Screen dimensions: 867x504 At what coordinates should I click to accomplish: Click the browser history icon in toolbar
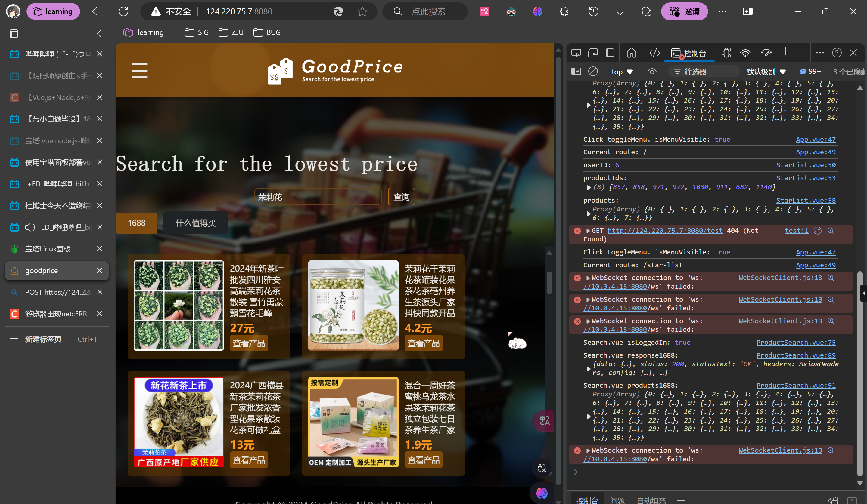[x=593, y=11]
